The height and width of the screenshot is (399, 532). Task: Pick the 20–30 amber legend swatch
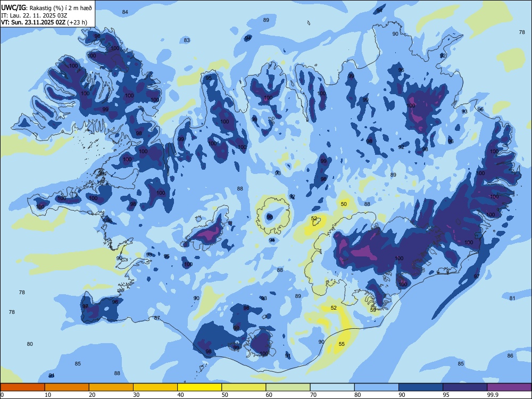111,387
